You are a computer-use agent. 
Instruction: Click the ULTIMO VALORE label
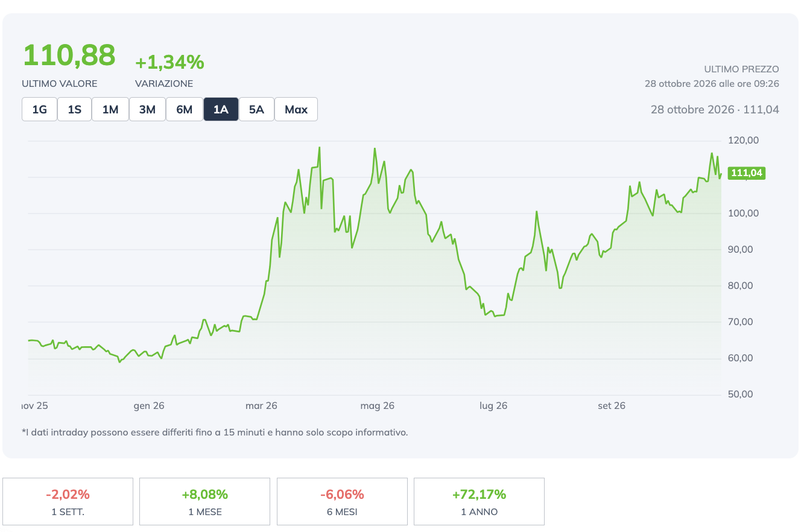coord(60,84)
